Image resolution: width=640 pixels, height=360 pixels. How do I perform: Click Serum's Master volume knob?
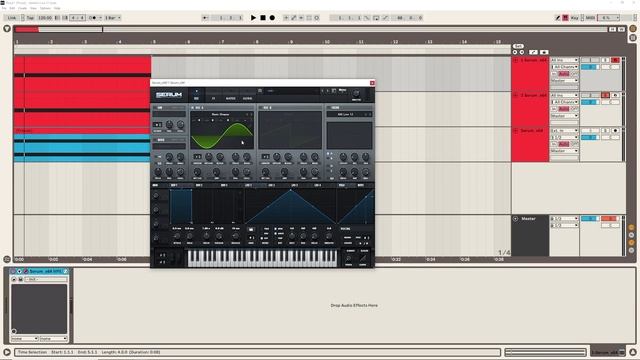[x=356, y=93]
